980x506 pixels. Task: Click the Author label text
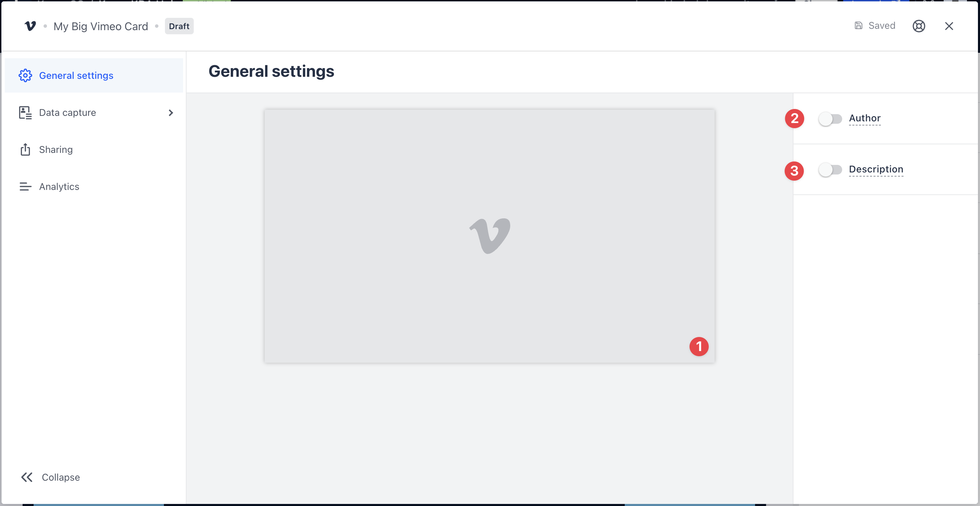point(865,118)
